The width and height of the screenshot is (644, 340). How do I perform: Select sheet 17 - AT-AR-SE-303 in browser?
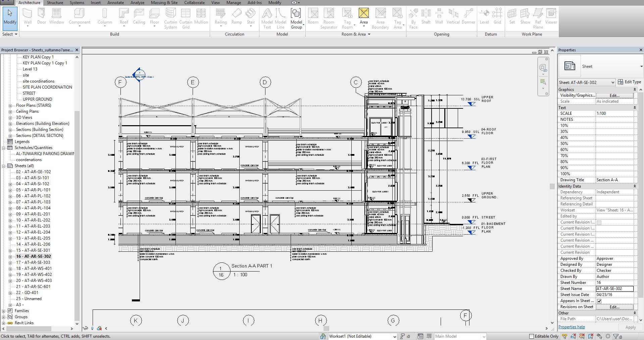(x=33, y=262)
